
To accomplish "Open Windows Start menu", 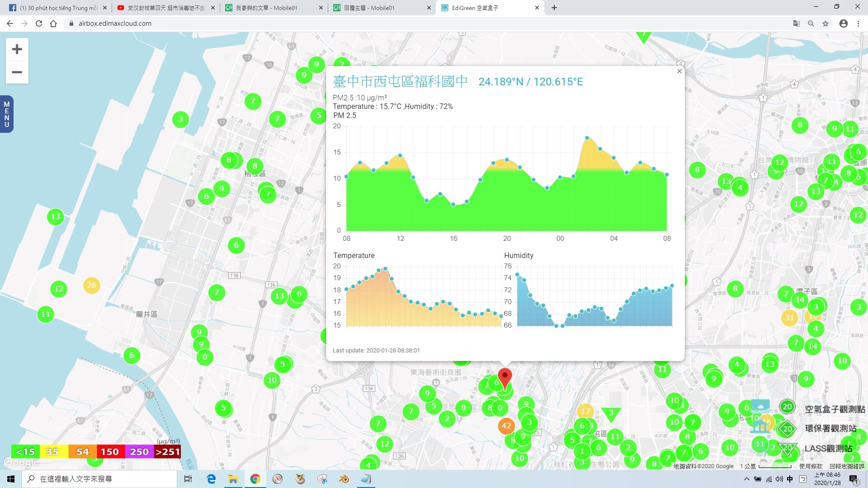I will click(x=11, y=479).
